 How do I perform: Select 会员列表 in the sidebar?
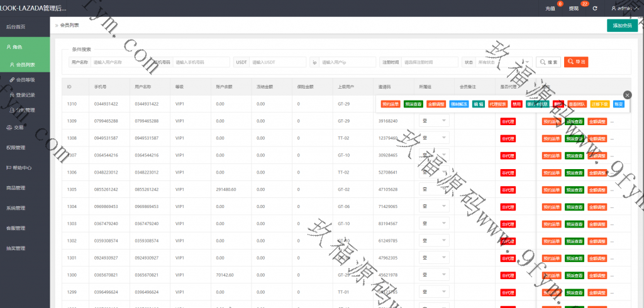tap(25, 65)
